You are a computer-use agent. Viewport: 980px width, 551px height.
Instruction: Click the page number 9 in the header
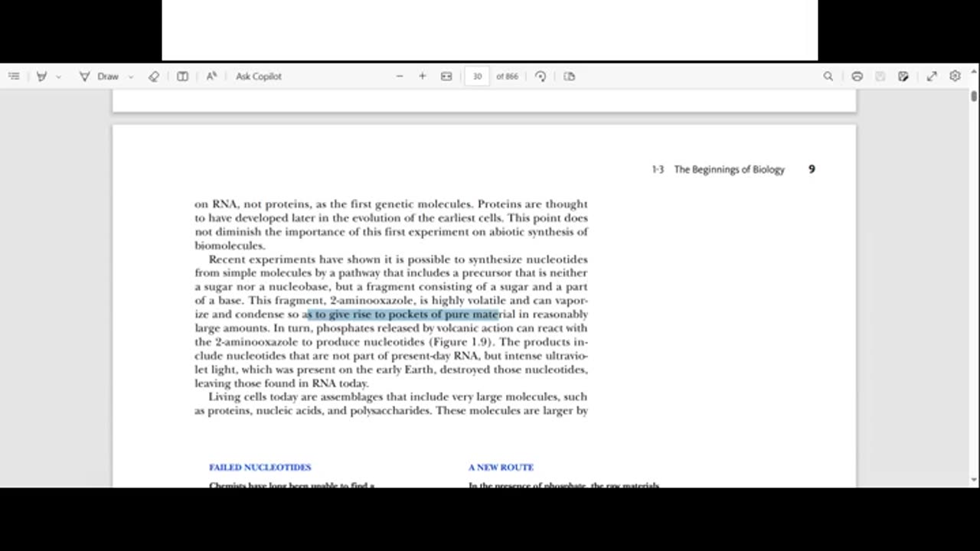[x=812, y=169]
